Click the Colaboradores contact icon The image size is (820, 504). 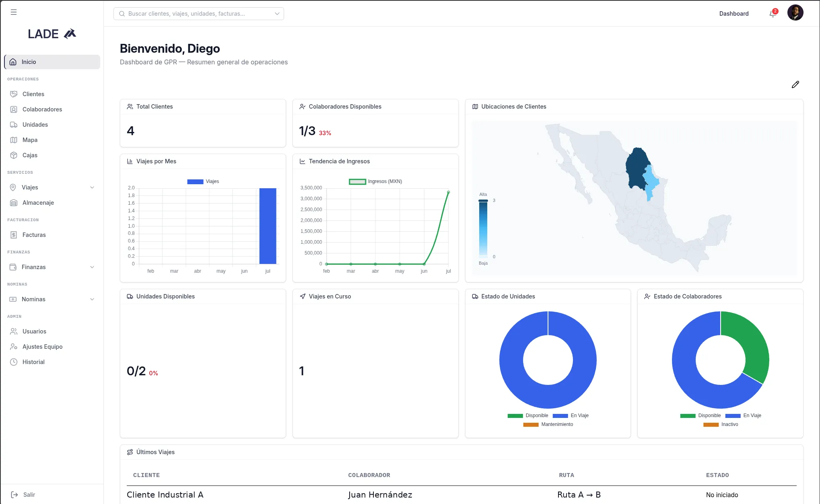14,109
